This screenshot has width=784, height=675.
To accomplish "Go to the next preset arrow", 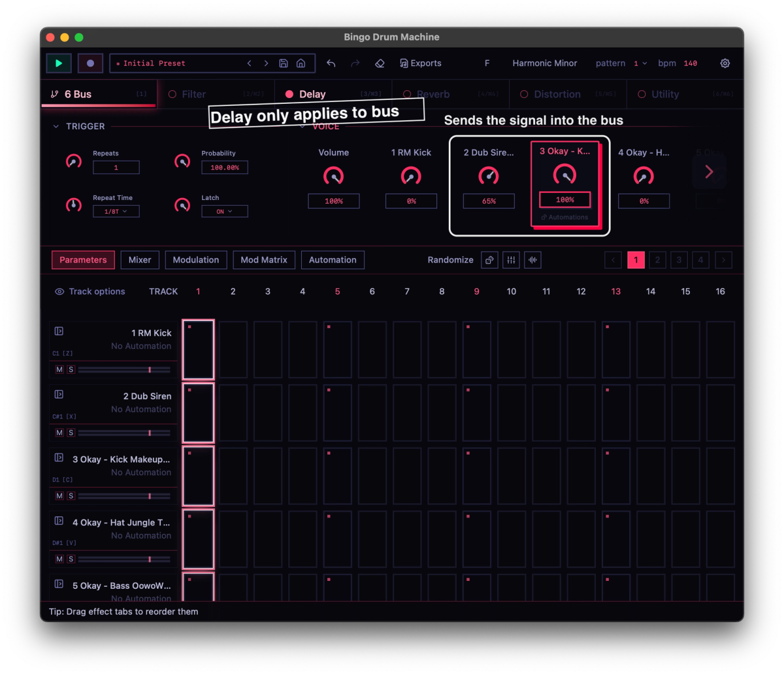I will (266, 63).
